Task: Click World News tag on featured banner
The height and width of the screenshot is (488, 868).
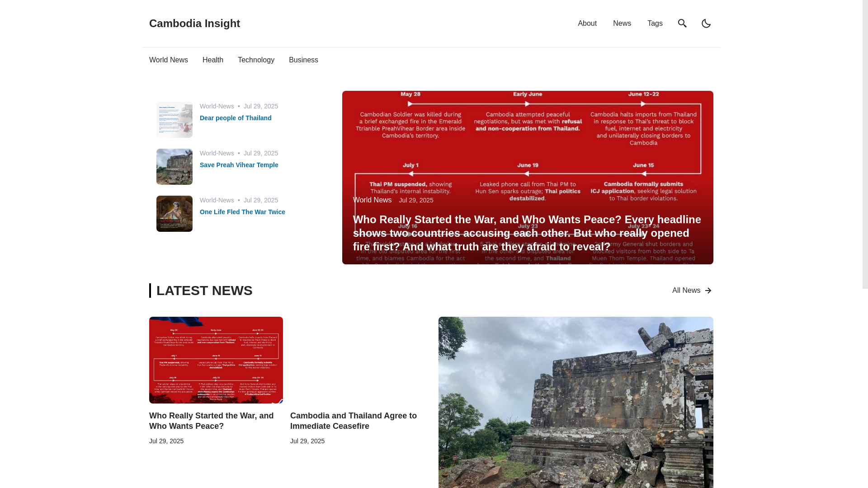Action: click(372, 200)
